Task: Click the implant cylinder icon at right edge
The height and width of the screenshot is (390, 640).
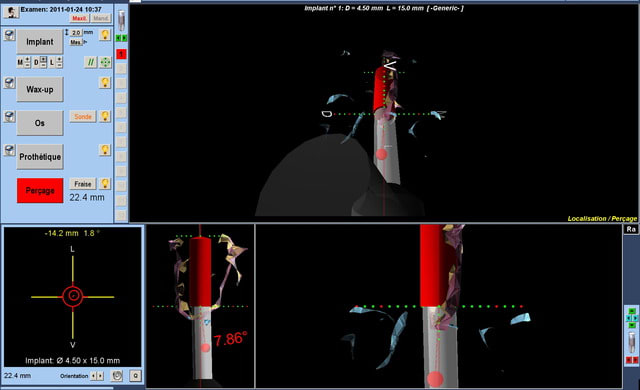Action: (632, 342)
